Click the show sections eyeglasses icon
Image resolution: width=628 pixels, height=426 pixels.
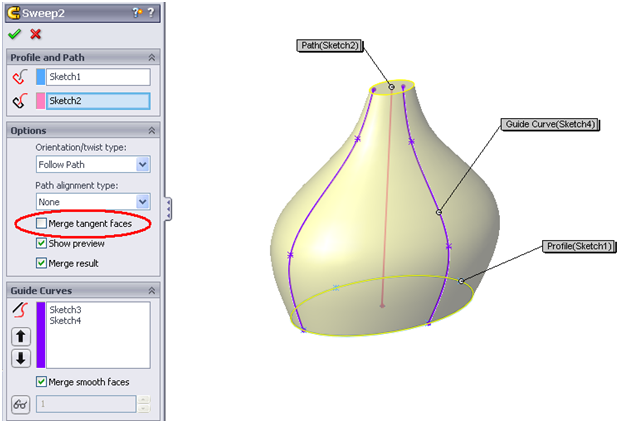pyautogui.click(x=21, y=405)
